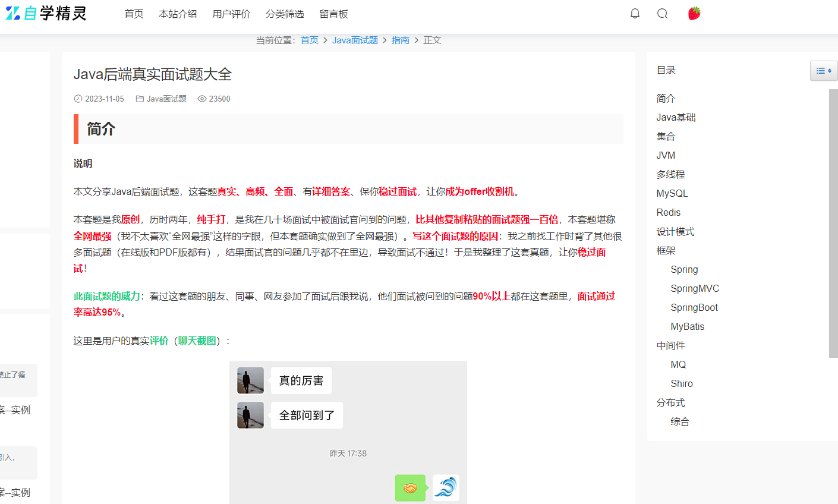Jump to 设计模式 in the table of contents
The height and width of the screenshot is (504, 838).
pos(675,231)
